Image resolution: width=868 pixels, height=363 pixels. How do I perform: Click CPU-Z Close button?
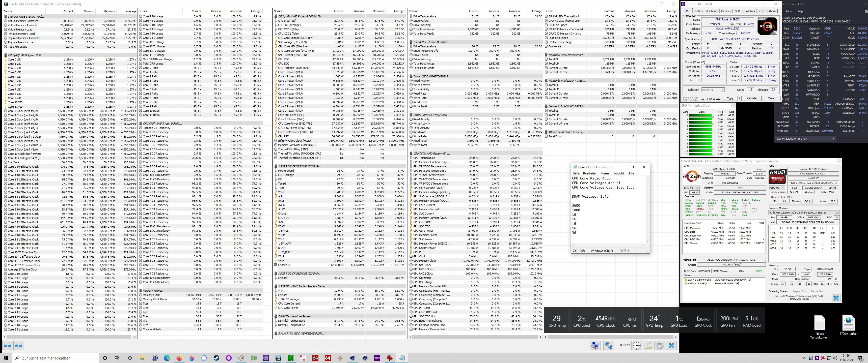[x=771, y=98]
